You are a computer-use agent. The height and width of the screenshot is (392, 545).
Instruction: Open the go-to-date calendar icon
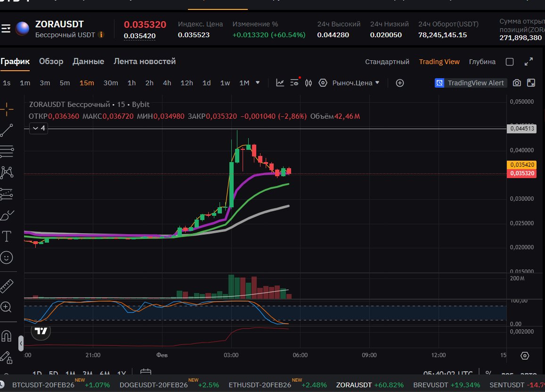pyautogui.click(x=146, y=372)
